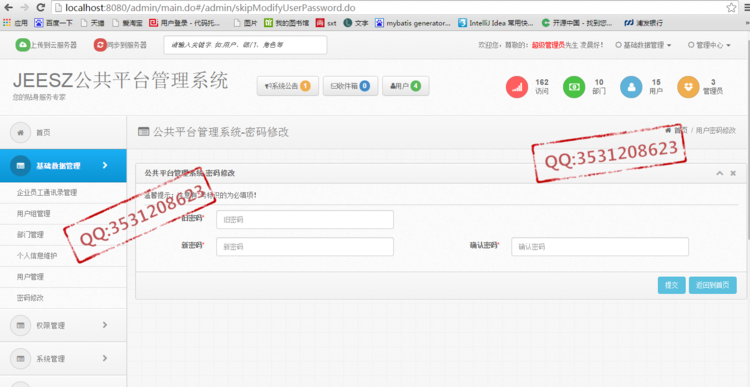Open the 用户 button with badge 4

pos(405,86)
